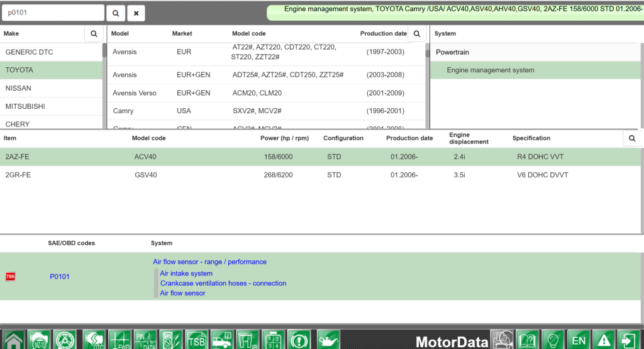Open search in the Make column header

click(x=94, y=34)
